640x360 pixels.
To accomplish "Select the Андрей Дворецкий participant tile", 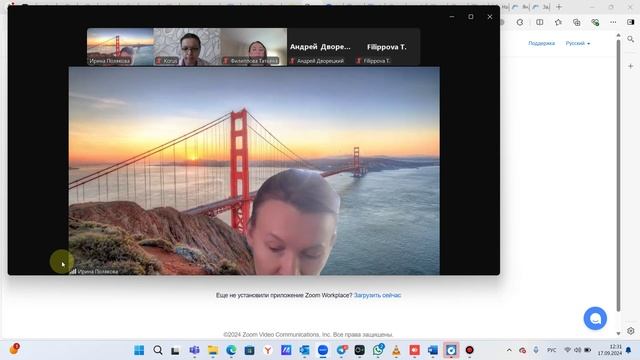I will click(x=320, y=47).
